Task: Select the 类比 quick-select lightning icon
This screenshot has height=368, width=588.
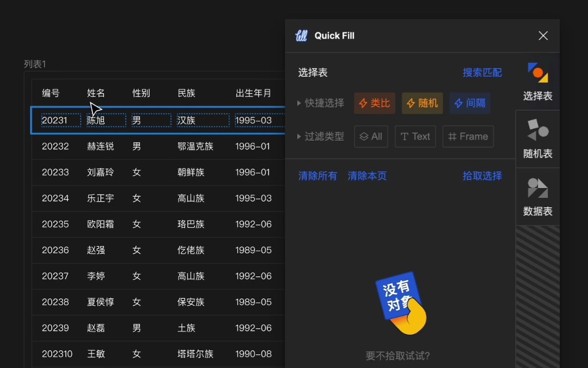Action: (363, 102)
